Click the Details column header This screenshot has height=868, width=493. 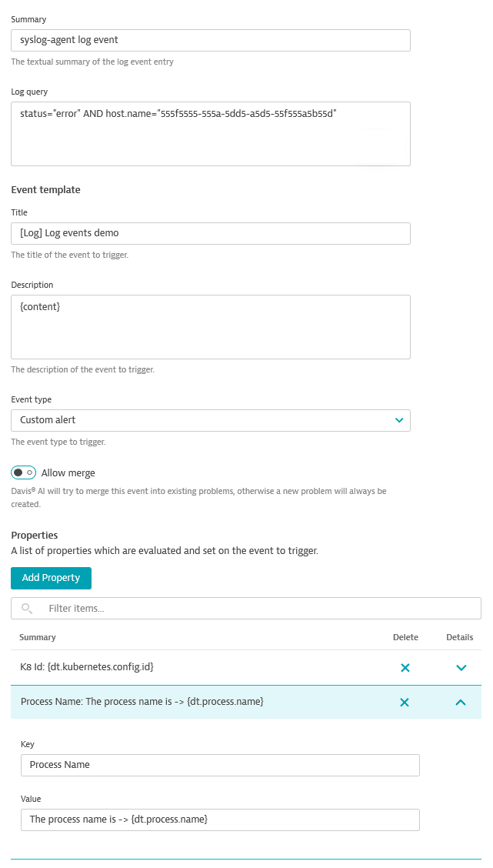tap(460, 637)
